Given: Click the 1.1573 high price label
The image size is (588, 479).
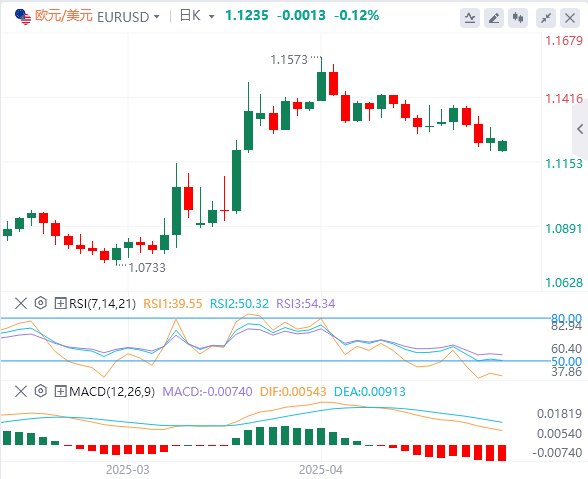Looking at the screenshot, I should (x=289, y=60).
